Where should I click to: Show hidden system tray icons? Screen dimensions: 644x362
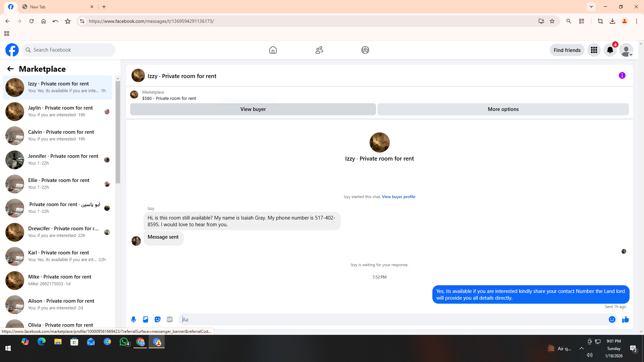click(581, 348)
